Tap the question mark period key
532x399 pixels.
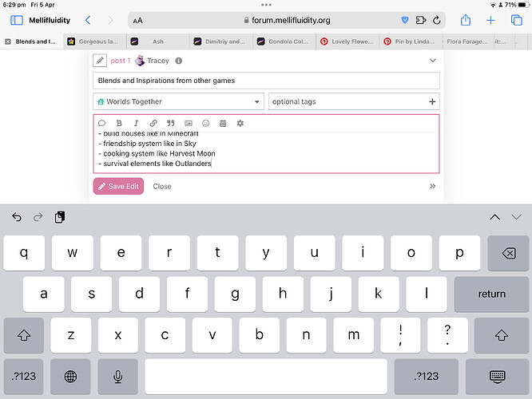click(447, 335)
